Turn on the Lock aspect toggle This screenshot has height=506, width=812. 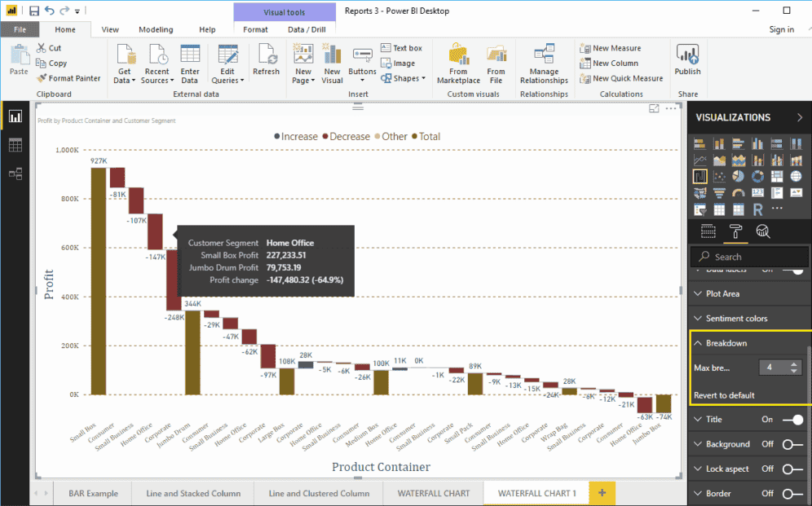[x=792, y=469]
